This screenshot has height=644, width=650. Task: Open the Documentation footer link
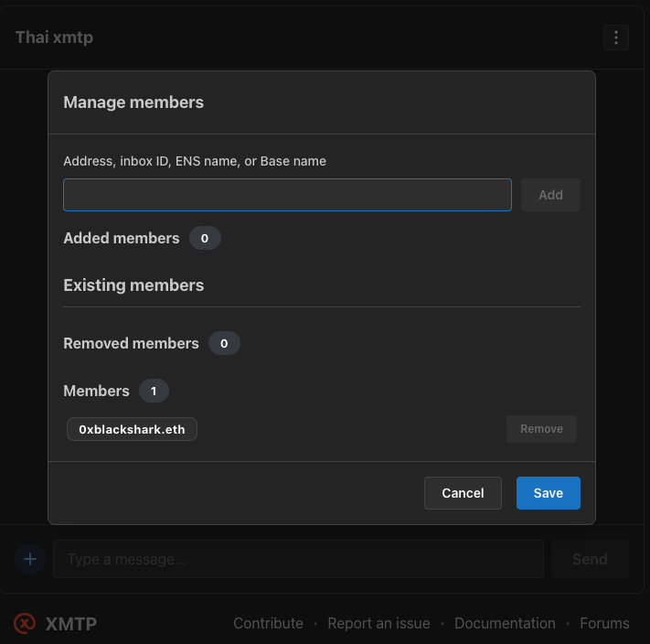[505, 623]
